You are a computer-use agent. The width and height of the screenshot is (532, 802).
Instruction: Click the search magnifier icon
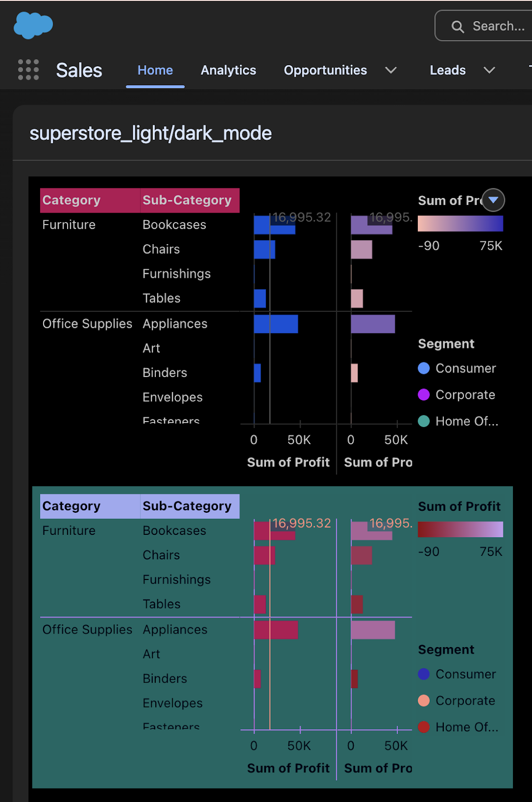(457, 27)
